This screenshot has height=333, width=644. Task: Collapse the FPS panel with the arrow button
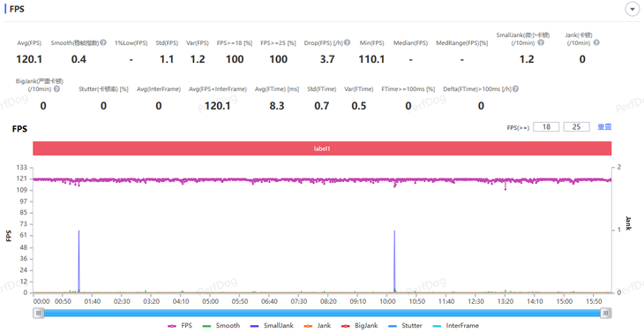coord(632,9)
